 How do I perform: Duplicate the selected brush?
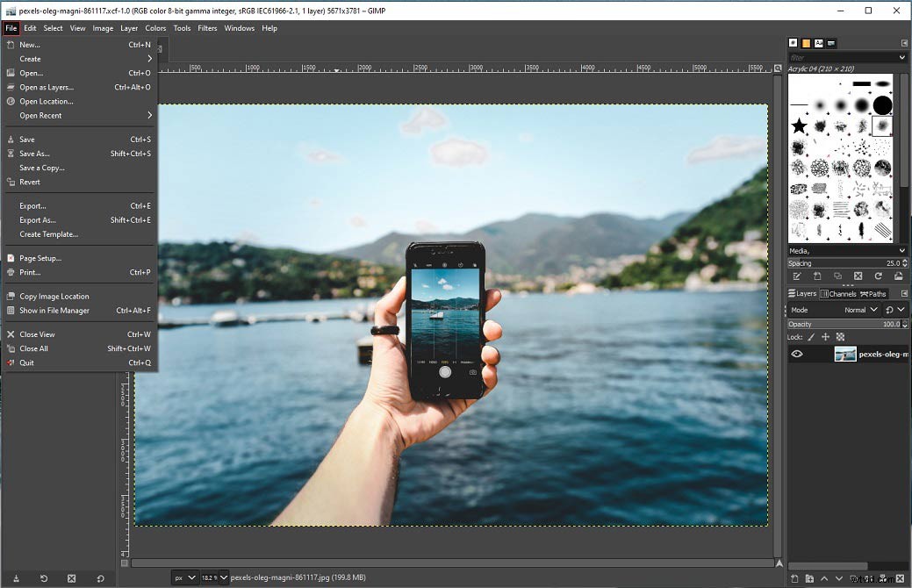pyautogui.click(x=837, y=276)
